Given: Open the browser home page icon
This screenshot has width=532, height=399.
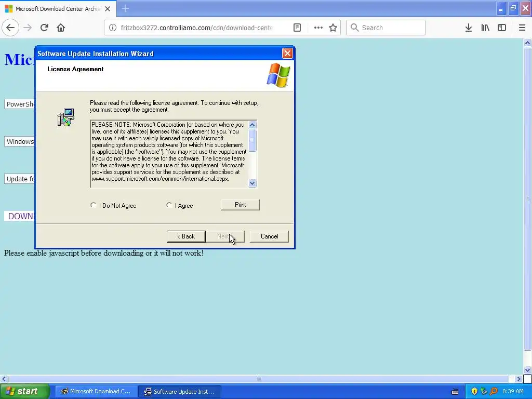Looking at the screenshot, I should coord(61,28).
